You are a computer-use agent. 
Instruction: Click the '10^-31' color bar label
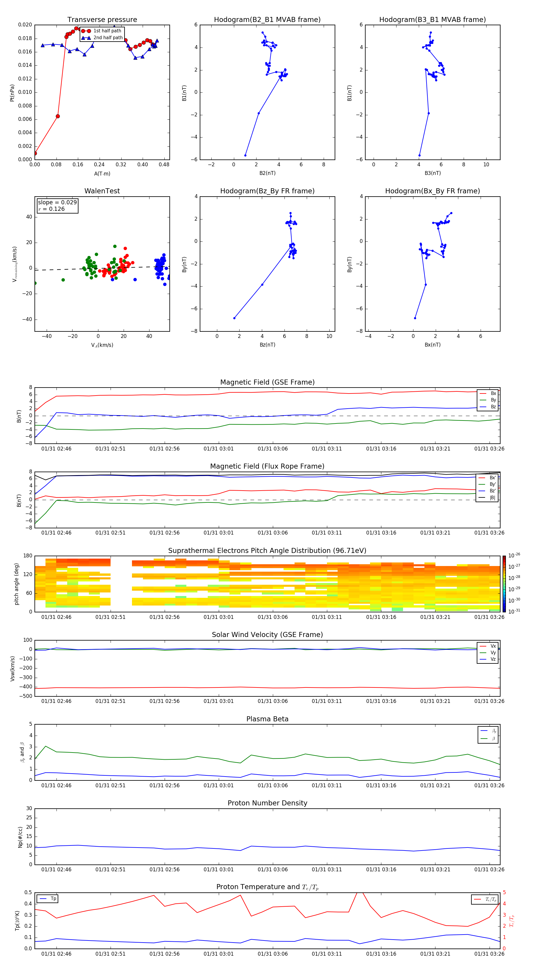click(x=514, y=611)
